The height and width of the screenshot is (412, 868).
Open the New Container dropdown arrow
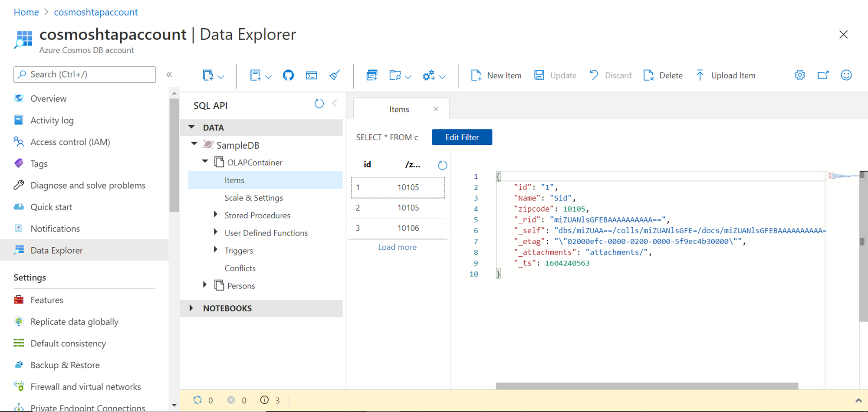click(x=221, y=77)
